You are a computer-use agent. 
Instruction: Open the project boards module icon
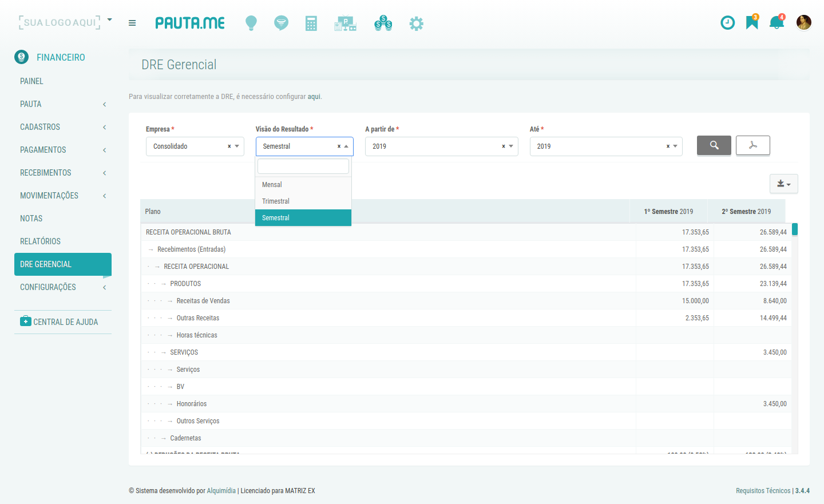pyautogui.click(x=346, y=23)
